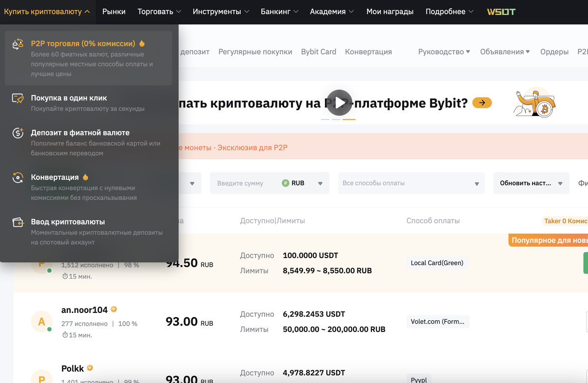
Task: Click seller name Polkk
Action: [73, 368]
